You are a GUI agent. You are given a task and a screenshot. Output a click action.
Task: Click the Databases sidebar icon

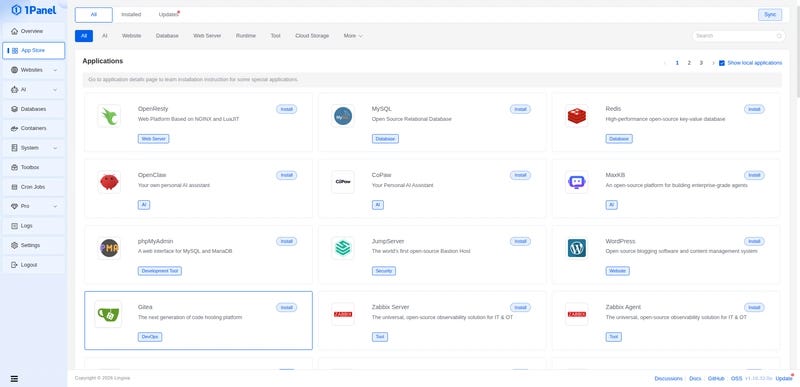click(x=14, y=109)
